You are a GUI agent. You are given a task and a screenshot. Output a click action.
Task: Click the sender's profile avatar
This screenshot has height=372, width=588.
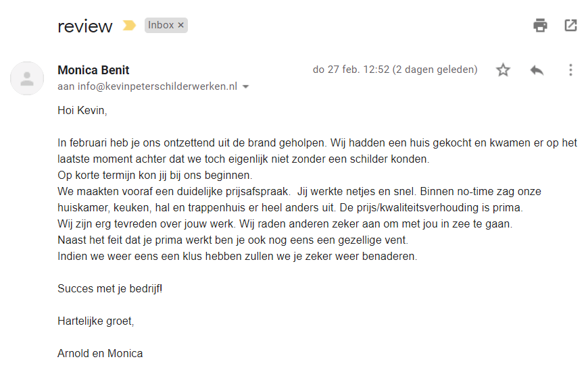coord(27,78)
